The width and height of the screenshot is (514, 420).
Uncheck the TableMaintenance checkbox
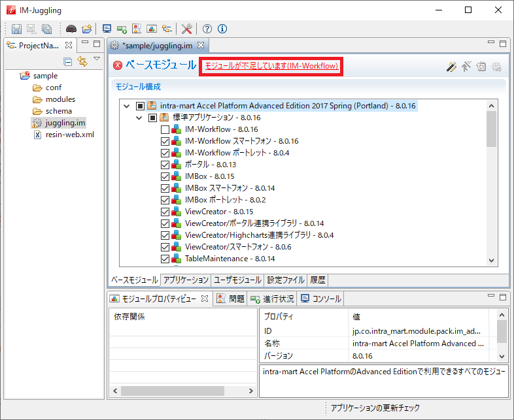pos(165,259)
